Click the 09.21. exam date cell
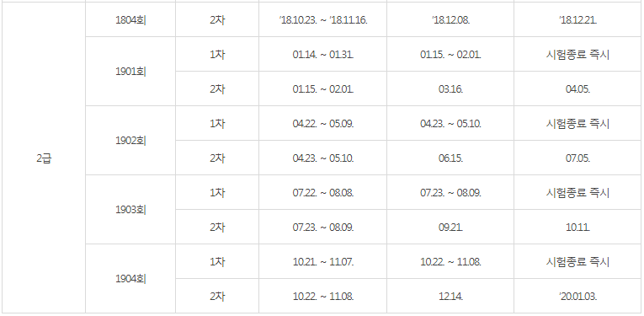 point(450,228)
